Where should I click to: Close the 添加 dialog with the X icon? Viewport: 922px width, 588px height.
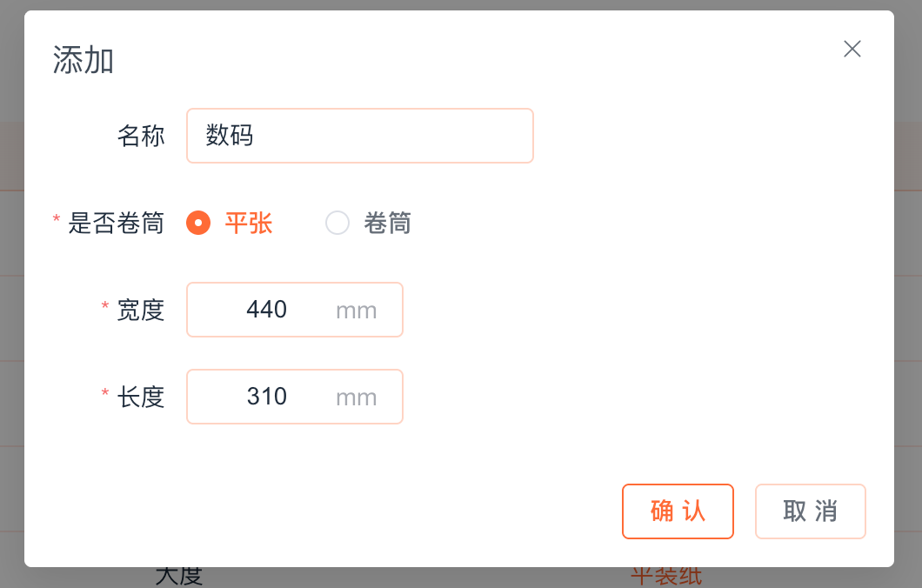(852, 49)
